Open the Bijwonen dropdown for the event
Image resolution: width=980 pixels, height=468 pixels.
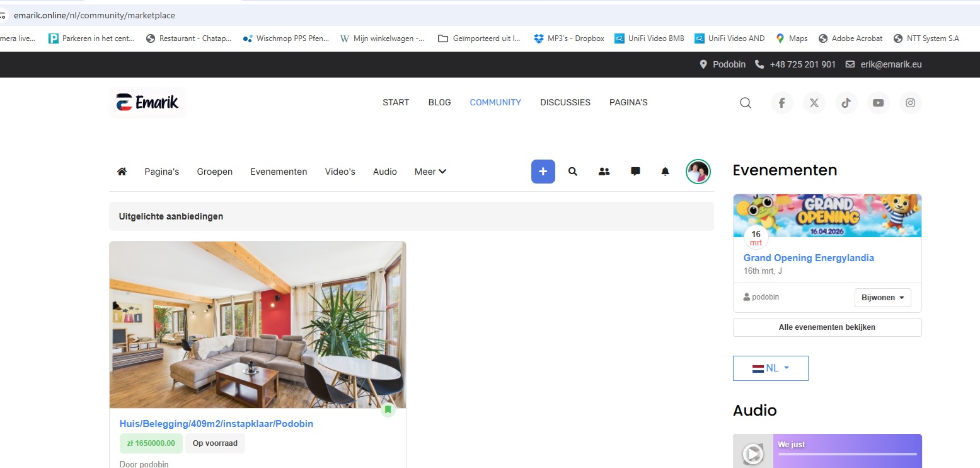882,298
